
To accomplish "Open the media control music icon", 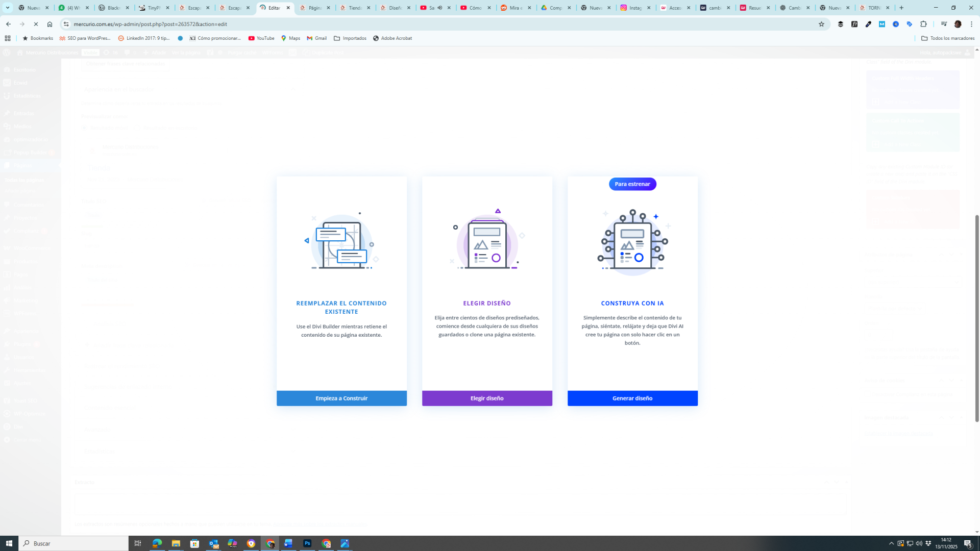I will pos(944,24).
